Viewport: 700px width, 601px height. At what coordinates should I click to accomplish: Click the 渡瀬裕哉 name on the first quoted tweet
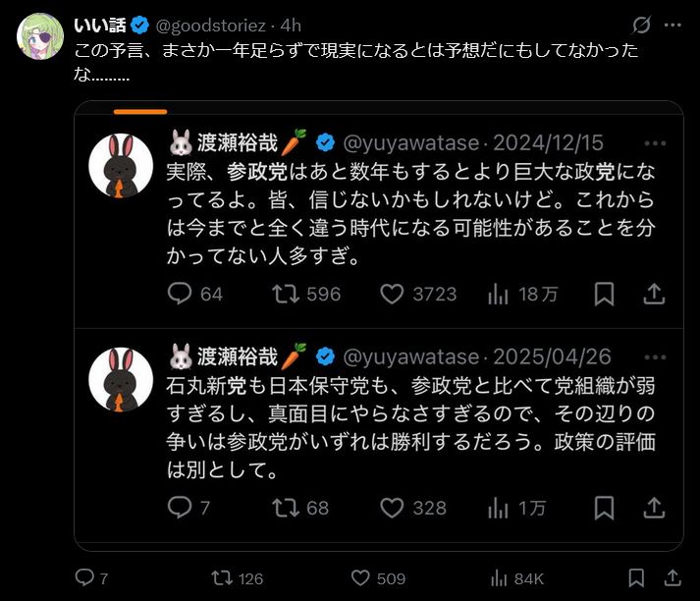237,143
